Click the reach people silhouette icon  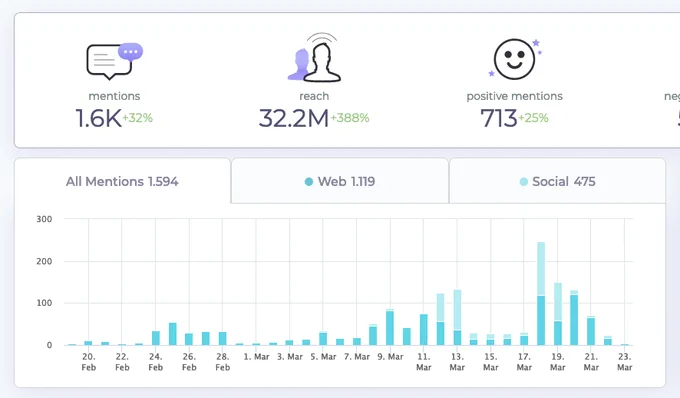[x=314, y=57]
